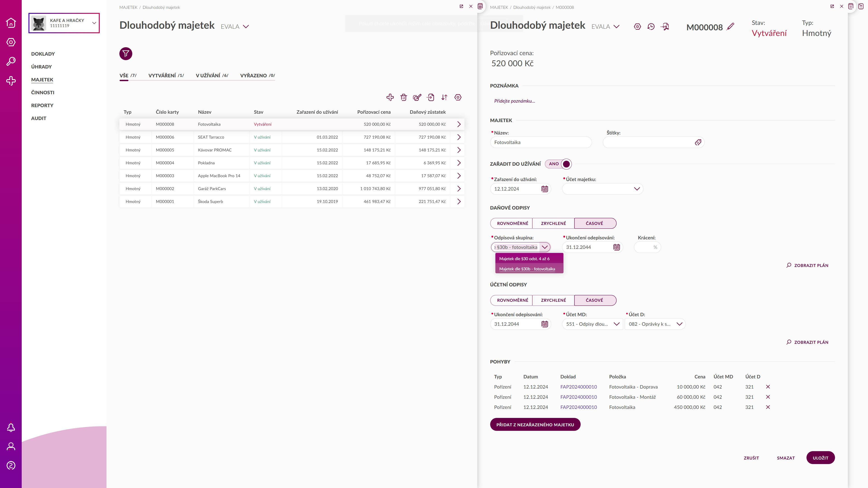Select ČASOVÉ under Daňové odpisy

pos(595,223)
